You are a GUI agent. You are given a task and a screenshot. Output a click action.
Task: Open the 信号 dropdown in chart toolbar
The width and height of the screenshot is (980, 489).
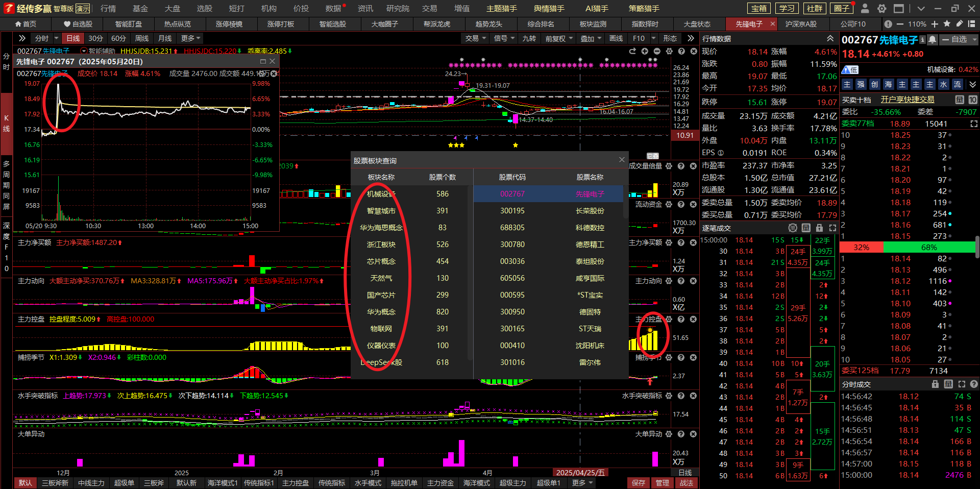pos(504,38)
